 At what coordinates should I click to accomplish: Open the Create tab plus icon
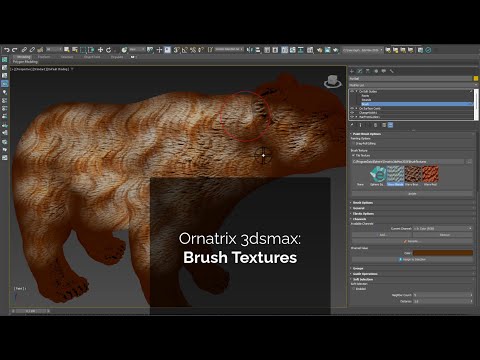point(352,71)
